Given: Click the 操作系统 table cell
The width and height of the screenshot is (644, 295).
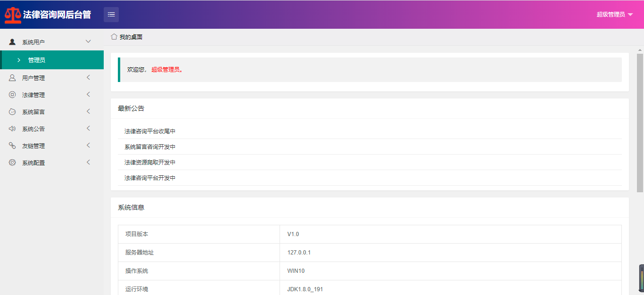Looking at the screenshot, I should (x=199, y=271).
